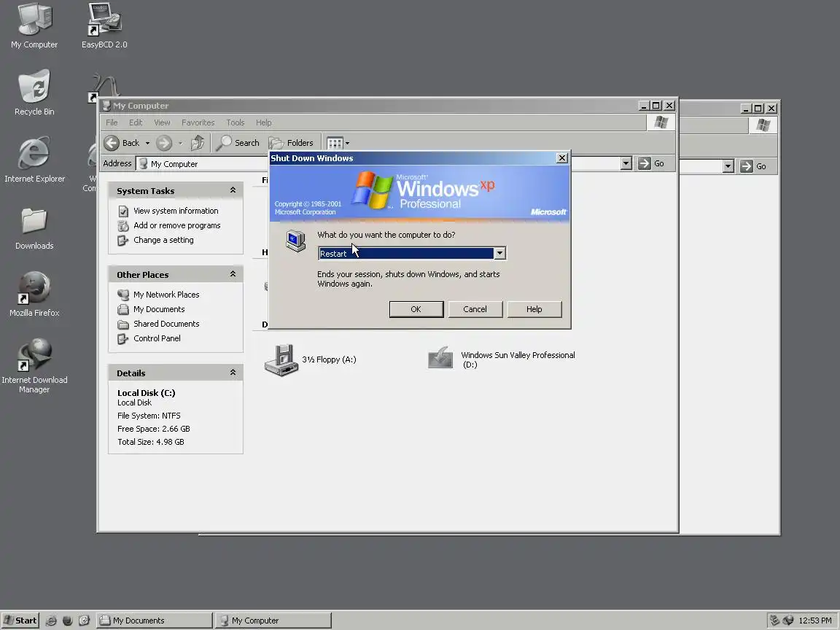Click the first system tray icon
The image size is (840, 630).
coord(774,621)
